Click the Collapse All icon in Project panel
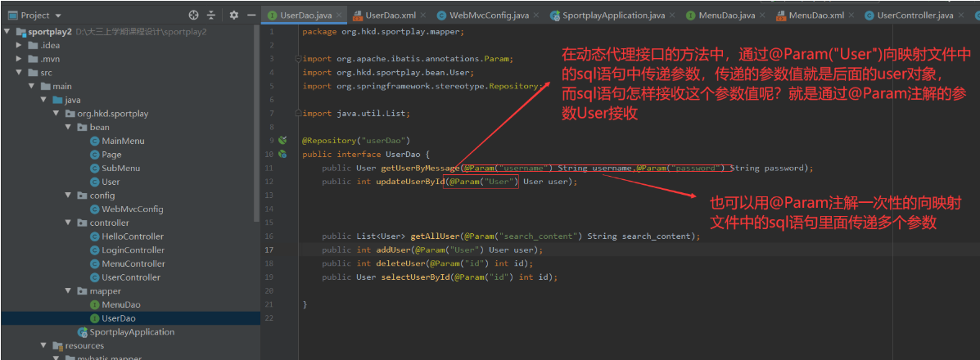Viewport: 980px width, 360px height. (211, 15)
